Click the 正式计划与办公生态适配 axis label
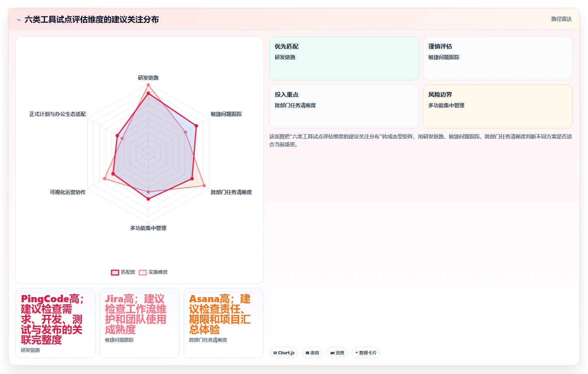588x374 pixels. tap(57, 114)
